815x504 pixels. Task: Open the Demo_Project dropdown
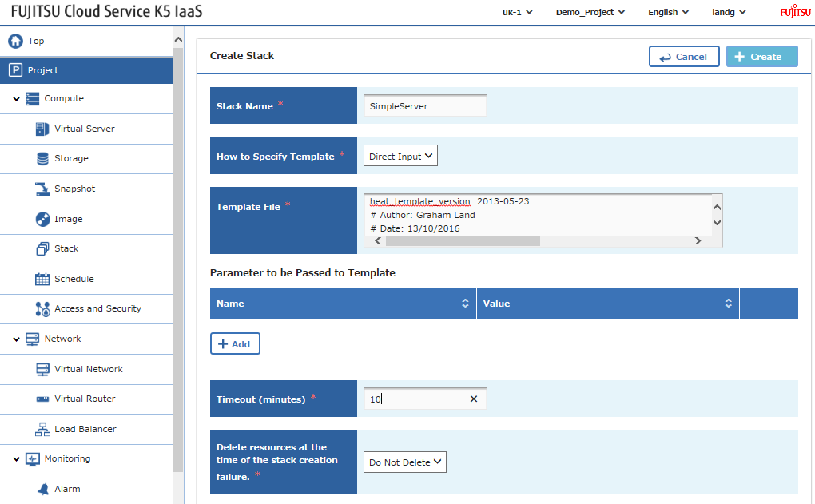point(590,12)
